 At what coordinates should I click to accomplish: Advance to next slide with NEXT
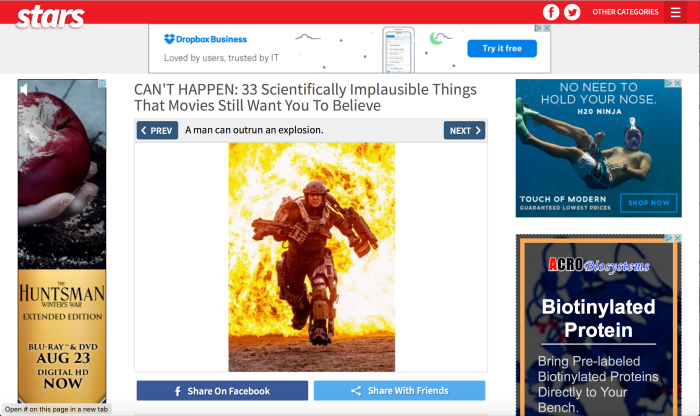(464, 130)
